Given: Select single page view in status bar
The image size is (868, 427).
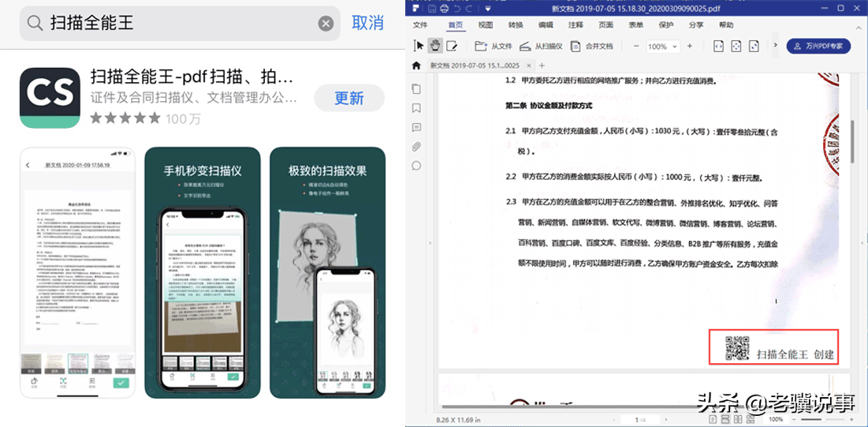Looking at the screenshot, I should (713, 420).
